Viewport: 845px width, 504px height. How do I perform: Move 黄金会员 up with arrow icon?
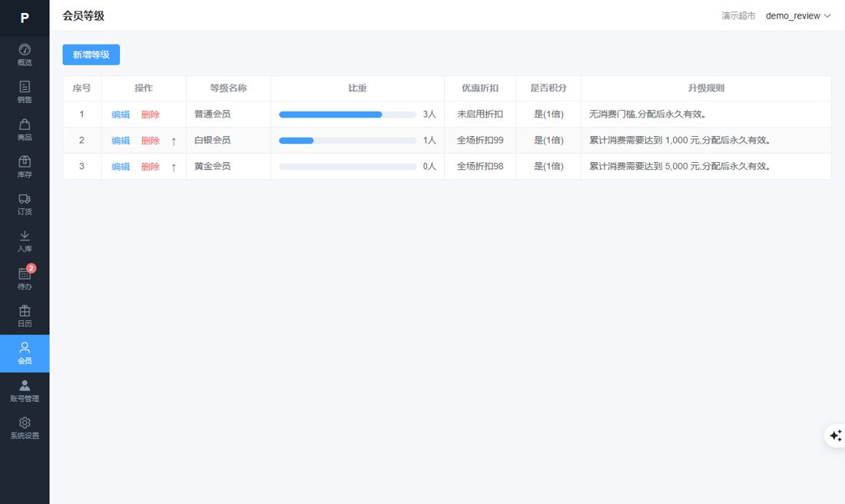pyautogui.click(x=174, y=167)
